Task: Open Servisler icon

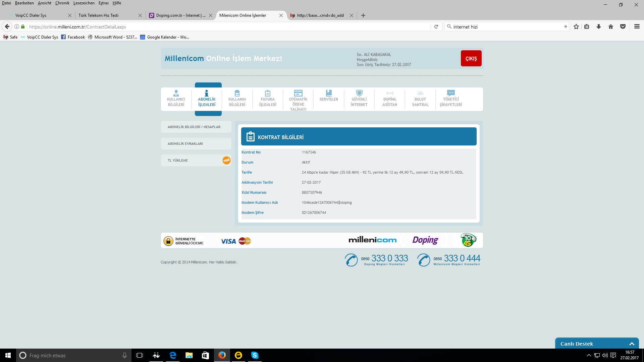Action: pyautogui.click(x=329, y=93)
